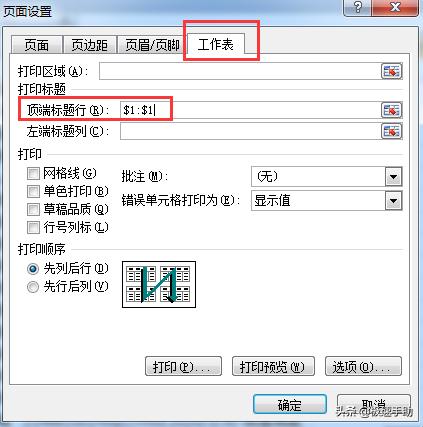Click range selector icon for 左端标题列
The width and height of the screenshot is (423, 427).
tap(392, 131)
